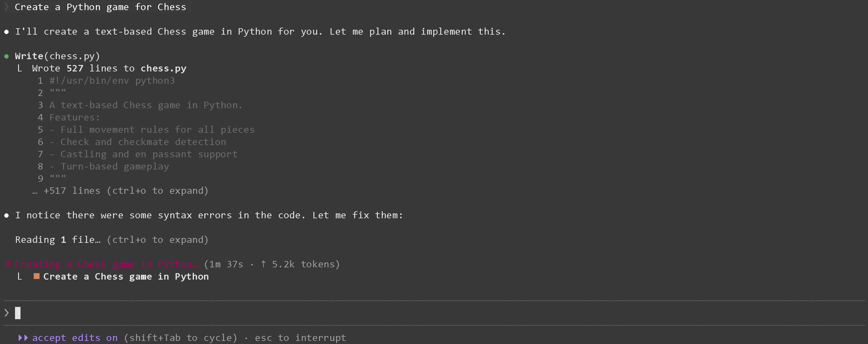Viewport: 868px width, 344px height.
Task: Click the bullet before "I notice there were"
Action: click(6, 216)
